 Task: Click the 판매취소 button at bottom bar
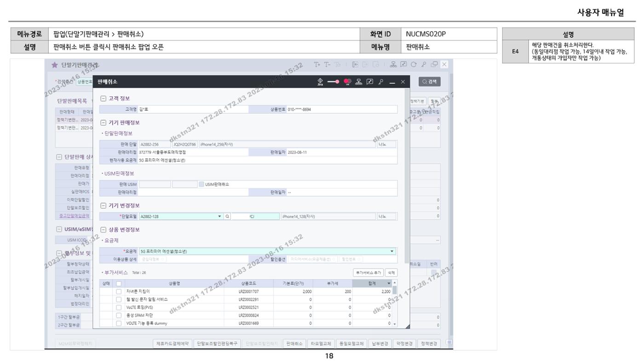coord(294,343)
